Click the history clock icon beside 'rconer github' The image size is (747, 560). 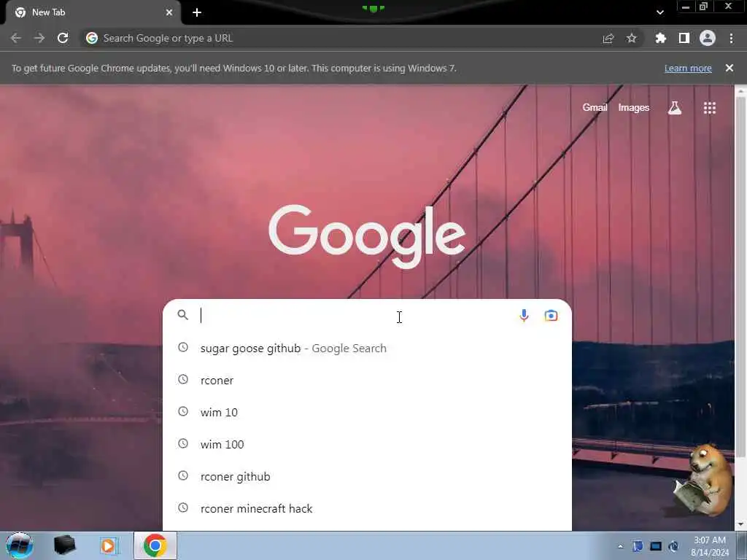[183, 475]
